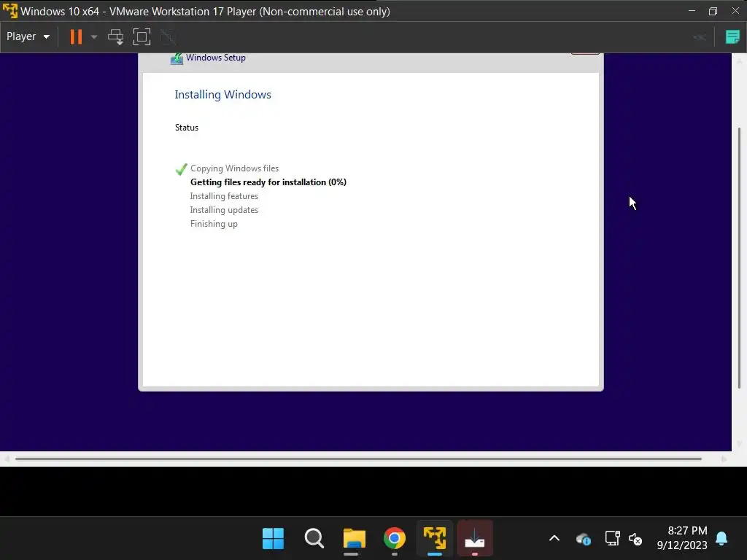Click the muted volume tray icon
The image size is (747, 560).
tap(635, 539)
